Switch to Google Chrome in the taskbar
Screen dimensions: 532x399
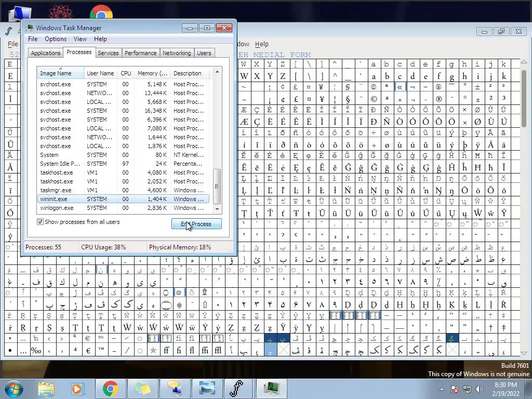click(110, 389)
